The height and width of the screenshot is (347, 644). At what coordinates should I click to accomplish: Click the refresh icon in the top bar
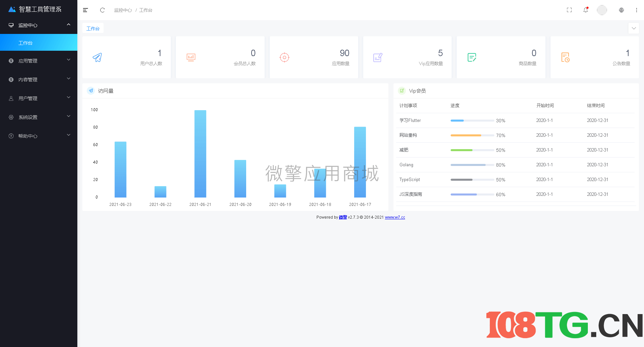coord(102,10)
